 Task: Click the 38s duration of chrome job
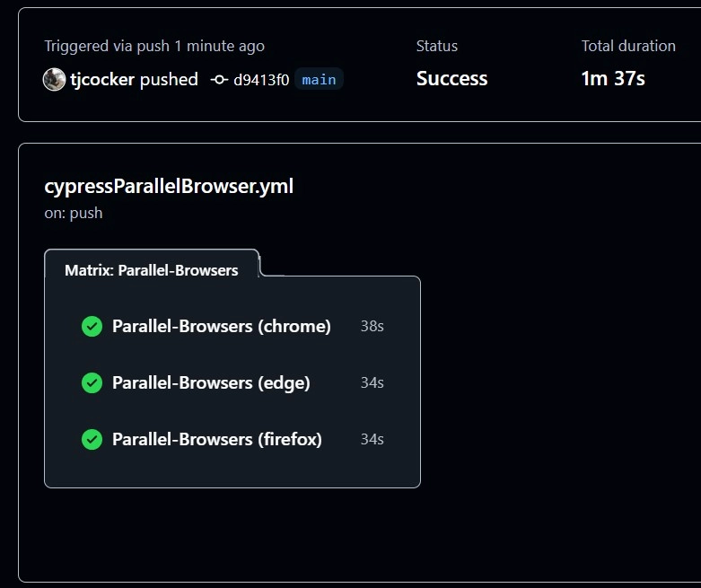point(372,326)
